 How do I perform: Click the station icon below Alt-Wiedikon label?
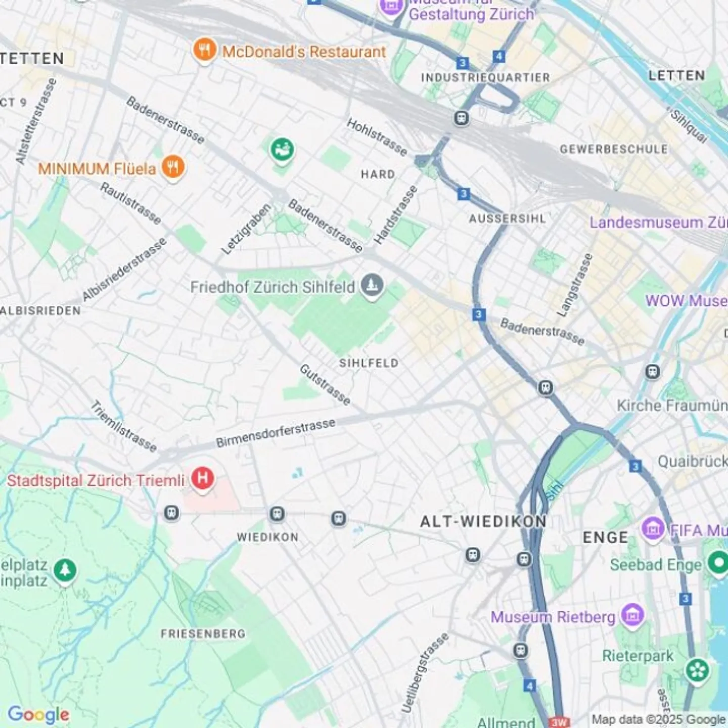[x=473, y=555]
